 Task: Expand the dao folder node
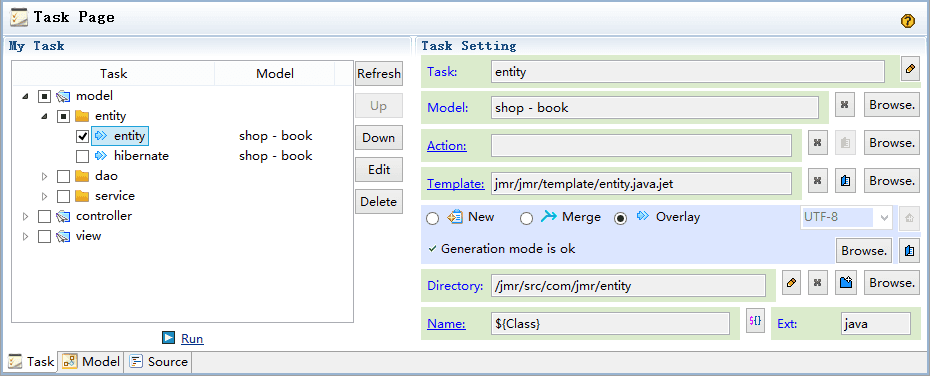44,176
